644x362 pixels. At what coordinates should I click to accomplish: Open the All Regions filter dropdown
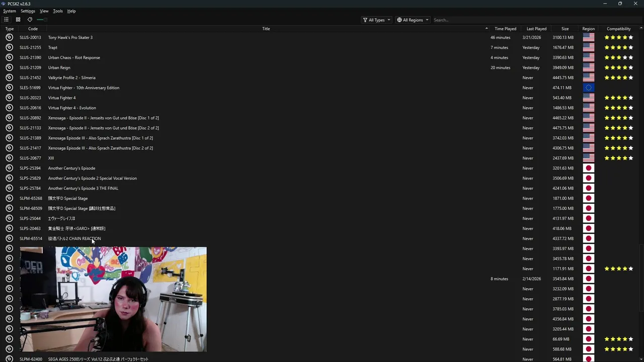(x=413, y=20)
